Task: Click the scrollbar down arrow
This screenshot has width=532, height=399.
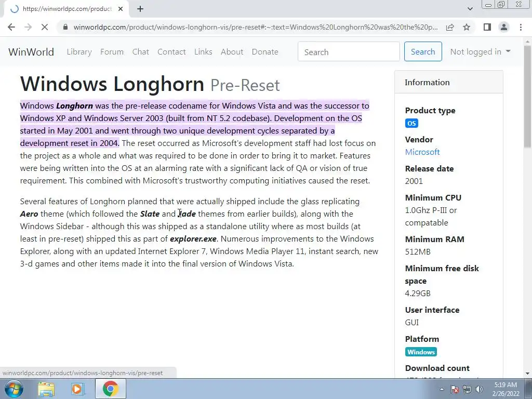Action: (527, 374)
